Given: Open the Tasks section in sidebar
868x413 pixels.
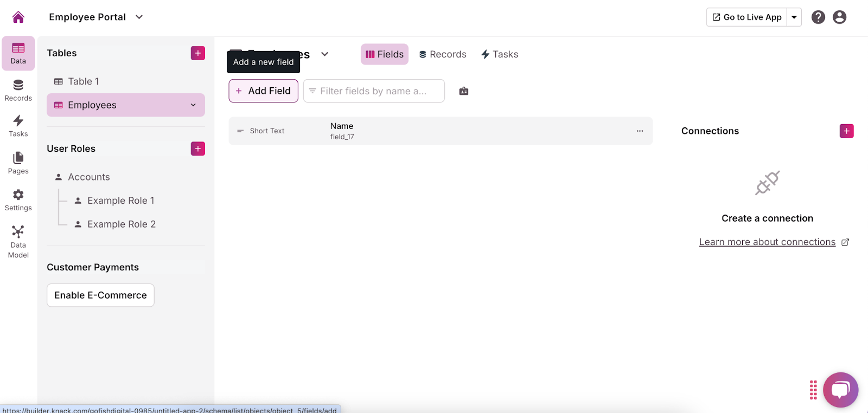Looking at the screenshot, I should [x=18, y=126].
